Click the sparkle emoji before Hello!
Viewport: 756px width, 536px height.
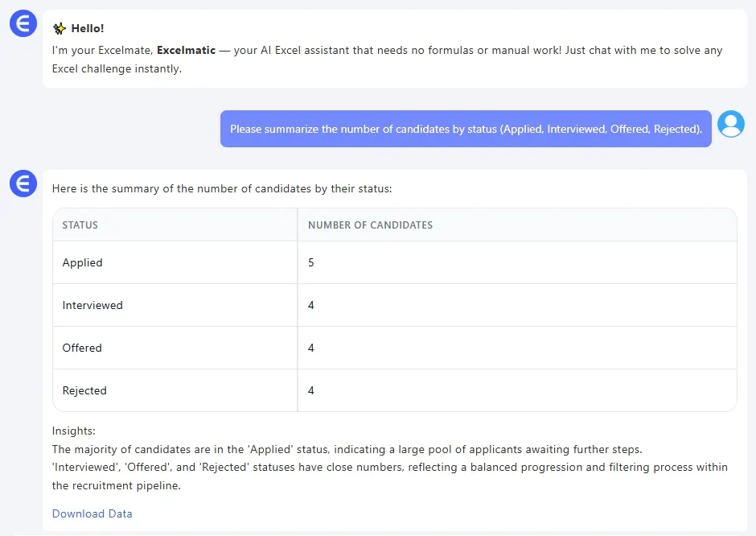60,28
